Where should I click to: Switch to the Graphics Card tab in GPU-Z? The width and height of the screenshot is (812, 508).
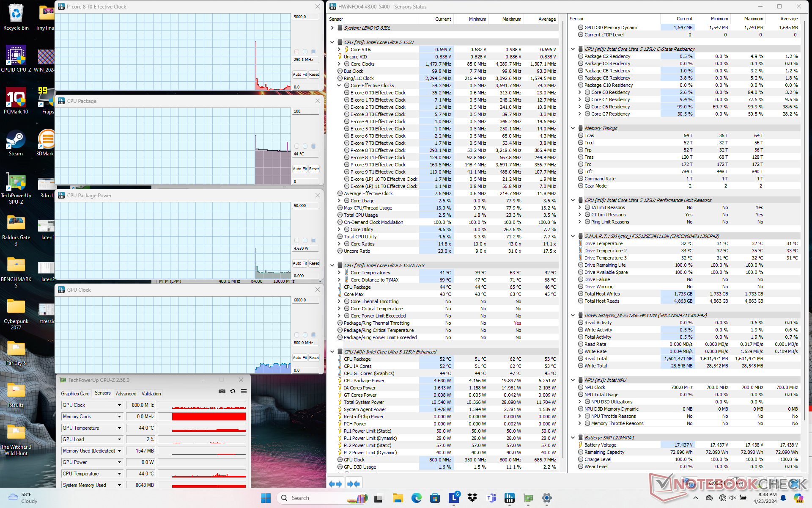[x=75, y=394]
